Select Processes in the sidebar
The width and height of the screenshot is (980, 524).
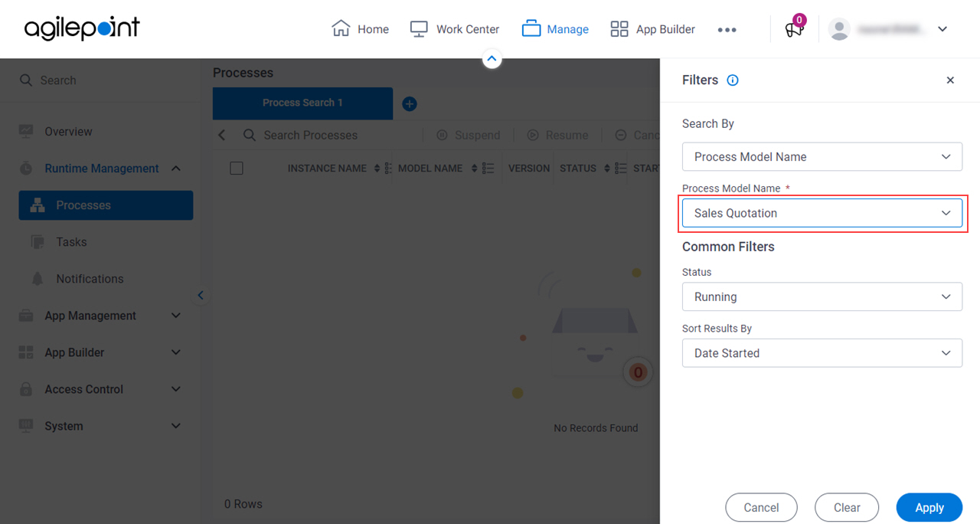pos(106,205)
